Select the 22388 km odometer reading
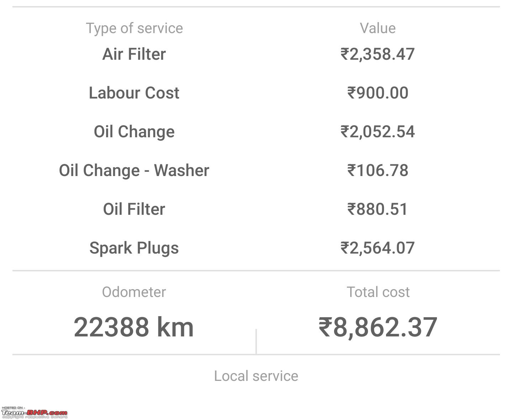The image size is (512, 420). 134,327
